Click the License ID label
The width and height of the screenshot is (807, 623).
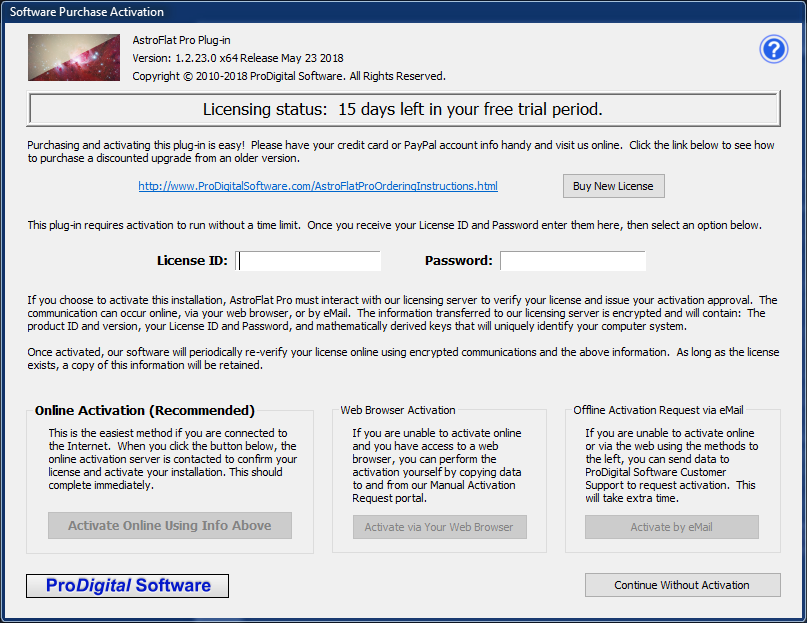click(192, 261)
